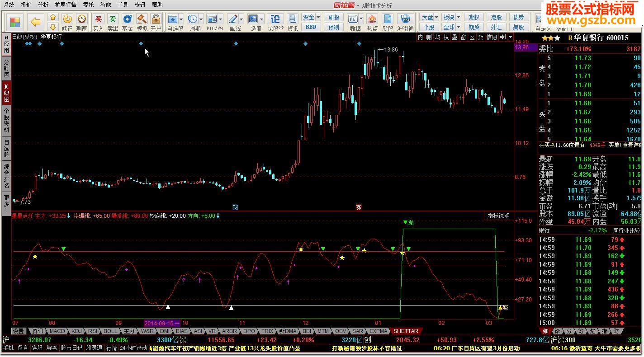Toggle the 信息 info option
Screen dimensions: 644x357
pos(492,37)
